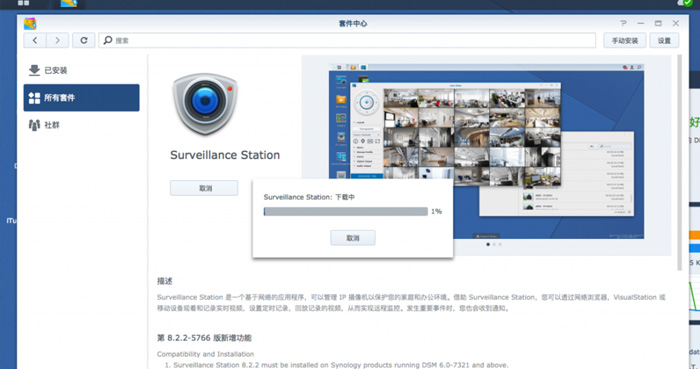Open 手动安装 manual install
This screenshot has width=700, height=369.
pyautogui.click(x=625, y=40)
